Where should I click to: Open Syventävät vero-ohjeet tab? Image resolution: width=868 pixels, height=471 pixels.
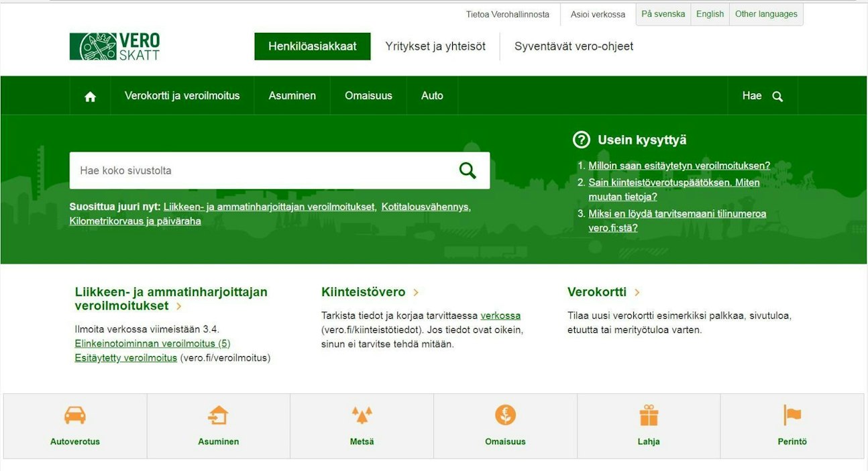click(x=574, y=46)
